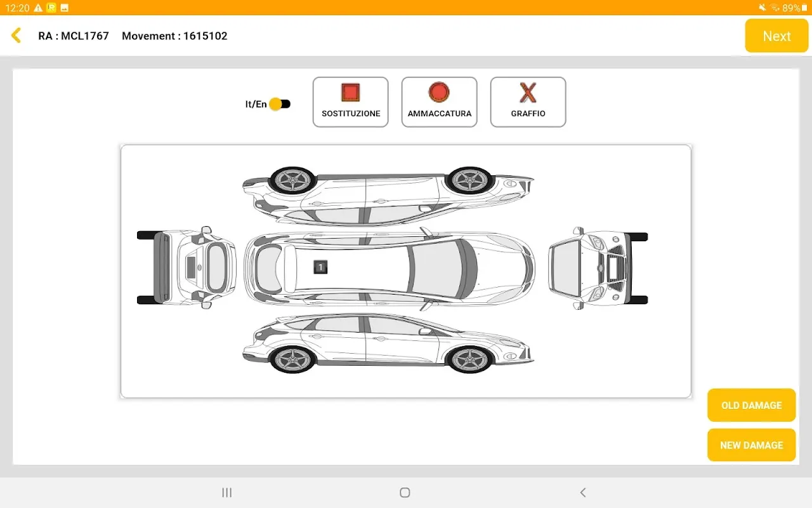
Task: Select the Sostituzione red square damage type
Action: [x=351, y=102]
